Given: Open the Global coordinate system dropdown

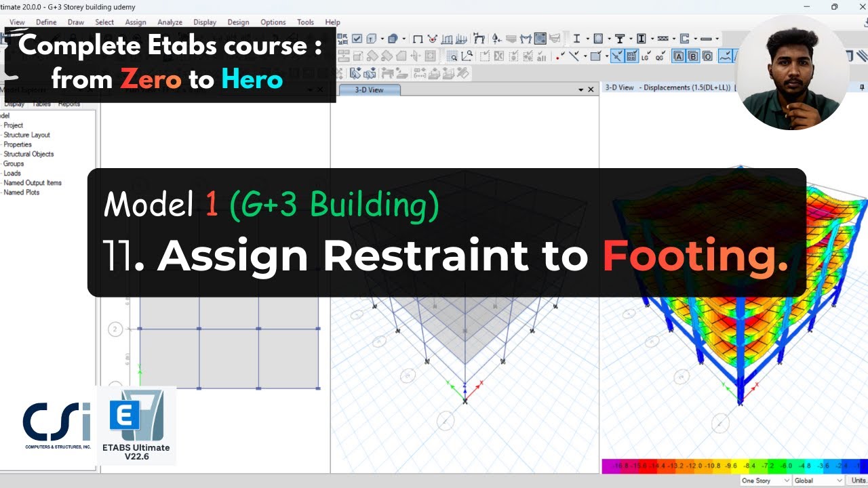Looking at the screenshot, I should [x=818, y=481].
